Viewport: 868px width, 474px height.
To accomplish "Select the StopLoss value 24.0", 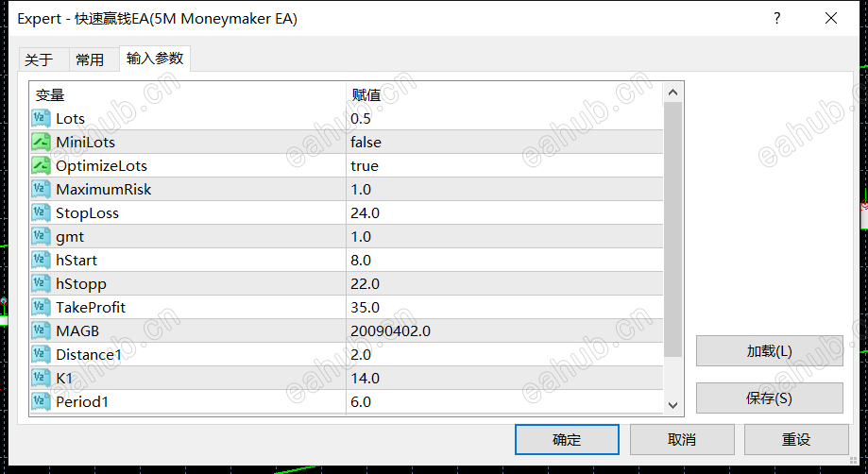I will (x=365, y=213).
